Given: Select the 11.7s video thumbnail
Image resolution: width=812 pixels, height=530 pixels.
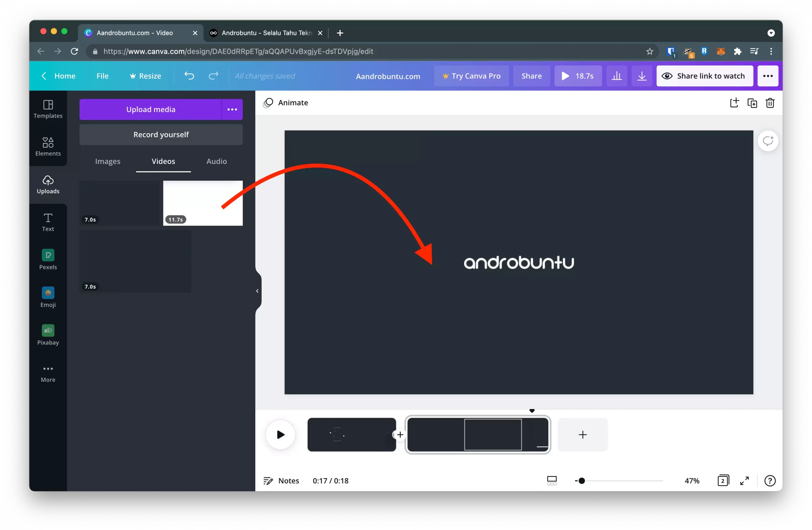Looking at the screenshot, I should (203, 203).
